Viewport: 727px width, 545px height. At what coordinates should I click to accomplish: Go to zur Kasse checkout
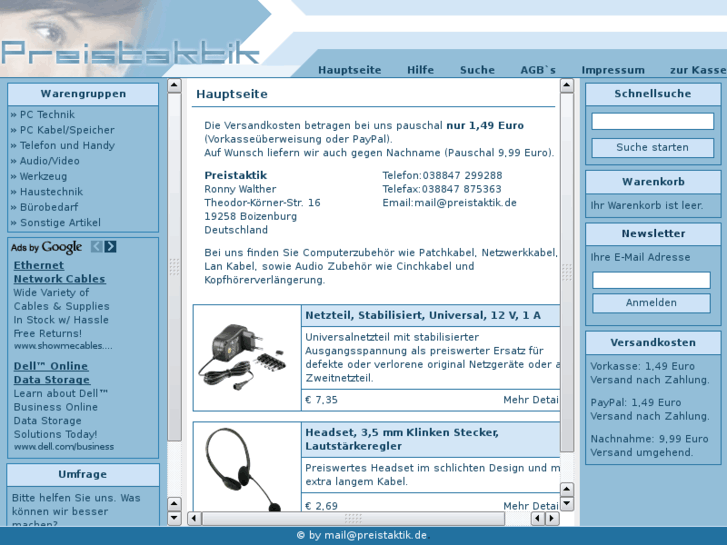click(698, 70)
